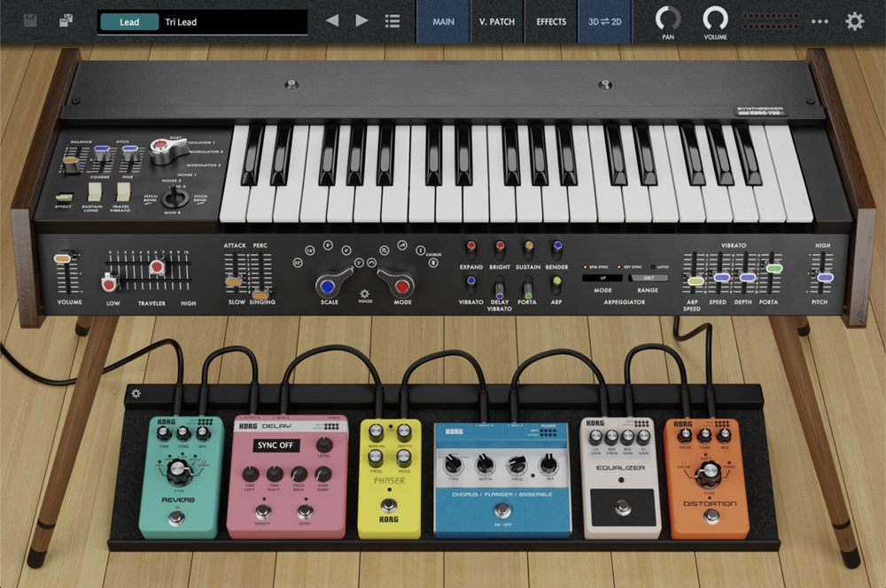Select the previous preset arrow
Screen dimensions: 886x588
pyautogui.click(x=332, y=20)
